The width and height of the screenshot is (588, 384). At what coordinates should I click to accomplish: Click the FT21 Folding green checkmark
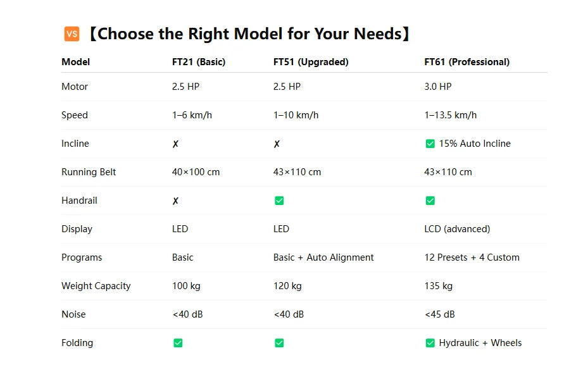[178, 343]
